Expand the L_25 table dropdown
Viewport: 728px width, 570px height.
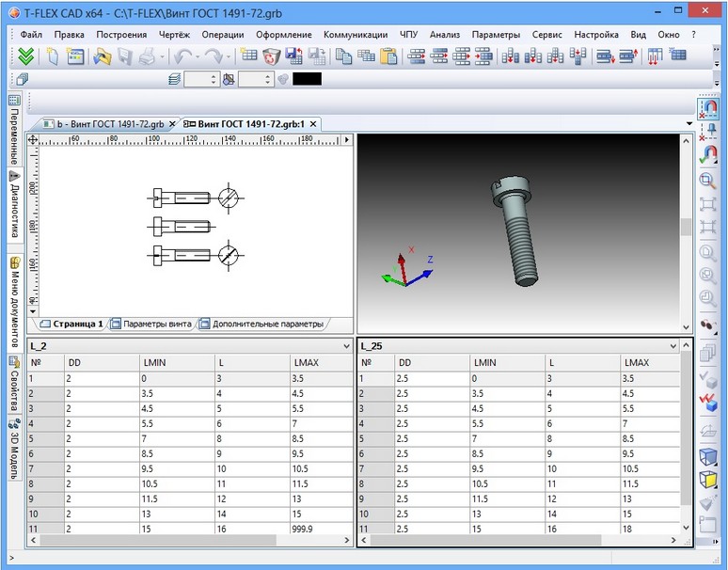(x=673, y=346)
